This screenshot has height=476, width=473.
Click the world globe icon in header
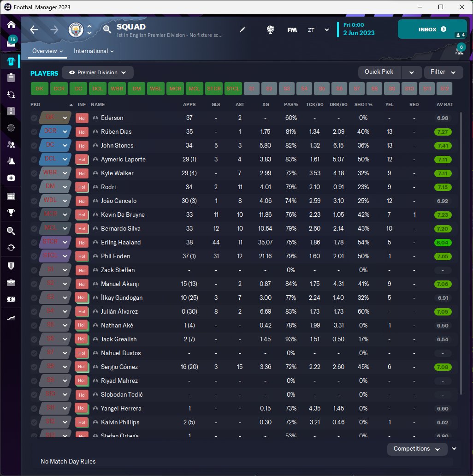tap(270, 30)
